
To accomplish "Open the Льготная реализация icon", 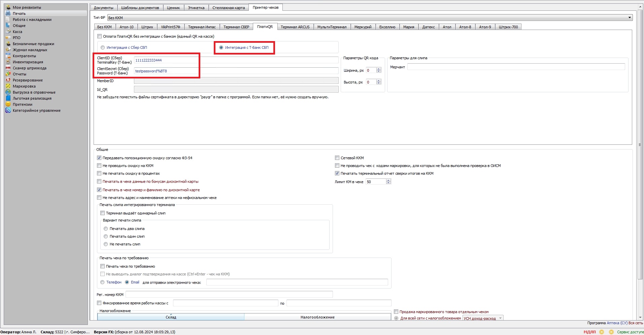I will [x=8, y=98].
